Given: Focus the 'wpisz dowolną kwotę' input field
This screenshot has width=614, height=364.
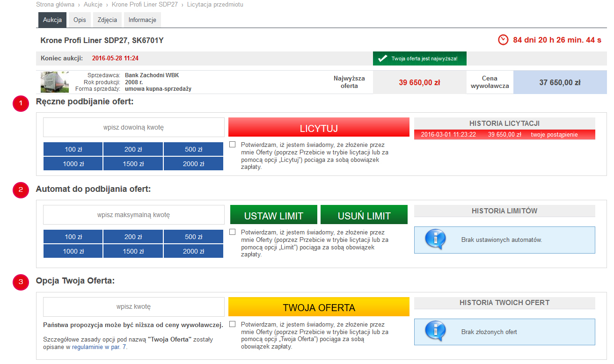Looking at the screenshot, I should click(x=134, y=127).
